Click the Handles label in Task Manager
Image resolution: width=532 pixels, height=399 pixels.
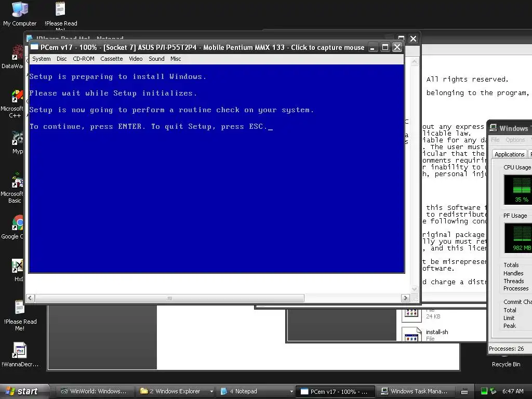click(513, 273)
